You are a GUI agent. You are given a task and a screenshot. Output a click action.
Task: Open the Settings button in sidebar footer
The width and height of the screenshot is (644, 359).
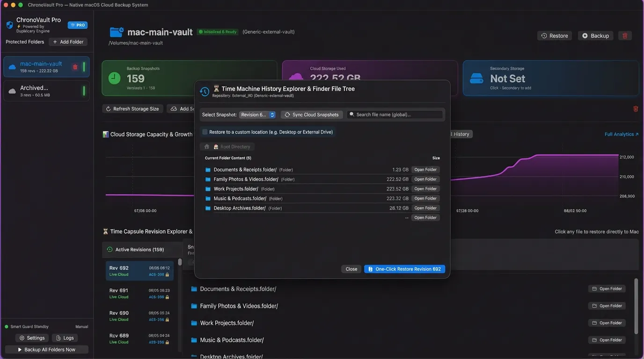tap(32, 338)
